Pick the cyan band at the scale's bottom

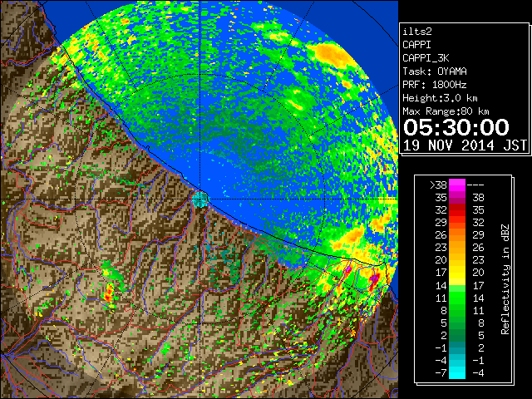point(457,372)
